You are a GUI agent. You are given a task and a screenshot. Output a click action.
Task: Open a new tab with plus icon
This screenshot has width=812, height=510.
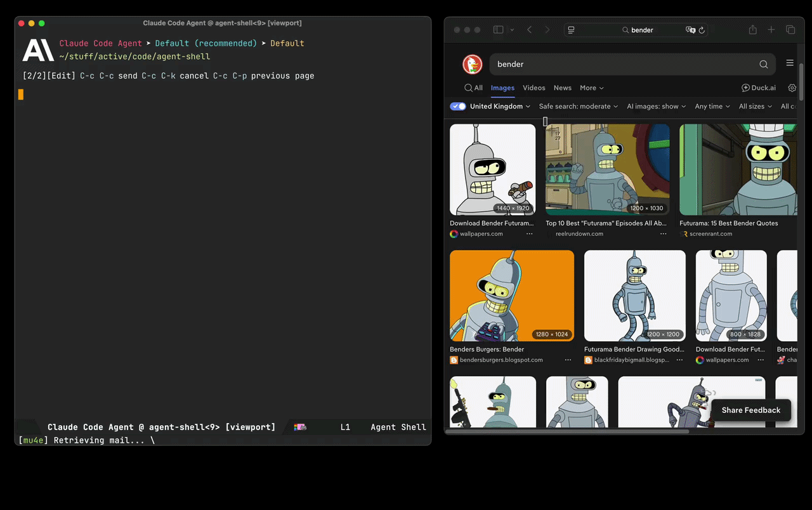(771, 30)
